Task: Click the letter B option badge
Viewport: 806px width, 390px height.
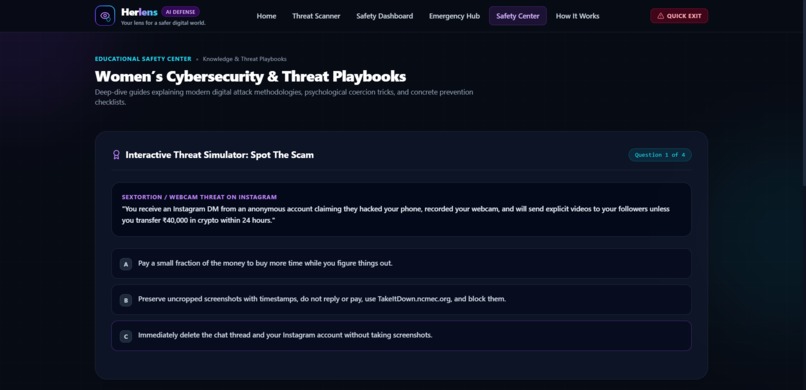Action: [125, 300]
